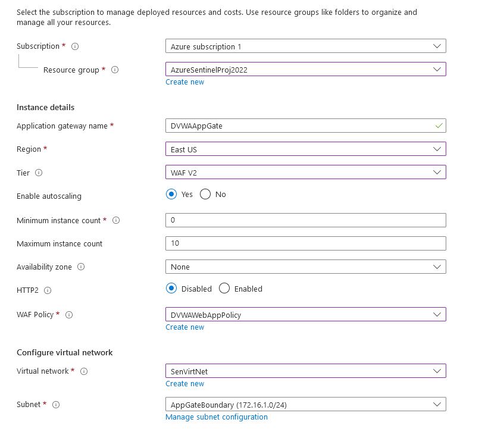
Task: Expand the Region dropdown showing East US
Action: (305, 149)
